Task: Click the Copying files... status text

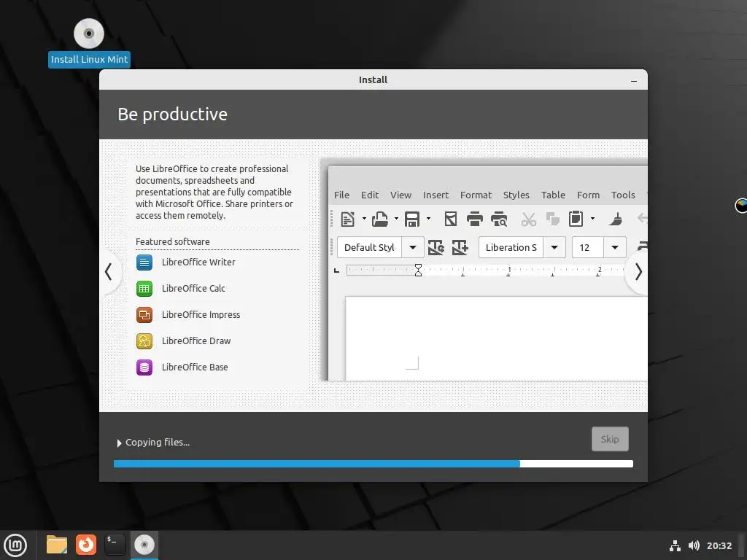Action: 158,443
